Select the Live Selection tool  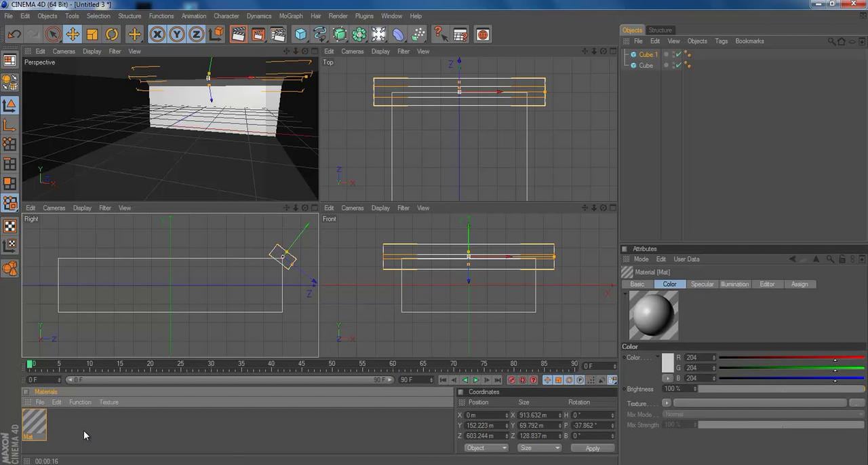coord(53,34)
